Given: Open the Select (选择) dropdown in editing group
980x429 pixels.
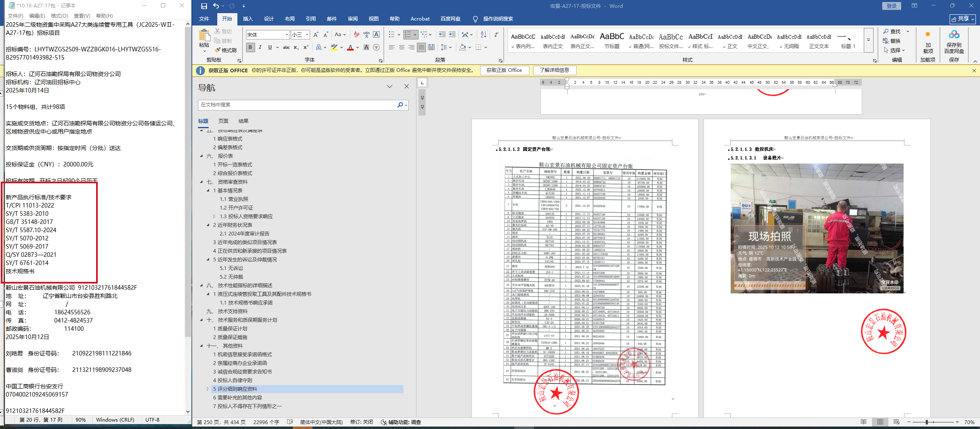Looking at the screenshot, I should coord(894,50).
